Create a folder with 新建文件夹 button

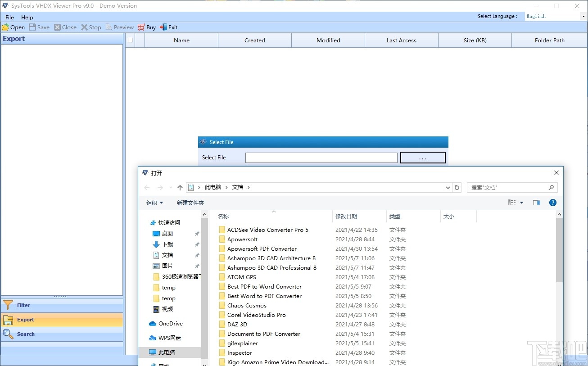click(x=190, y=203)
